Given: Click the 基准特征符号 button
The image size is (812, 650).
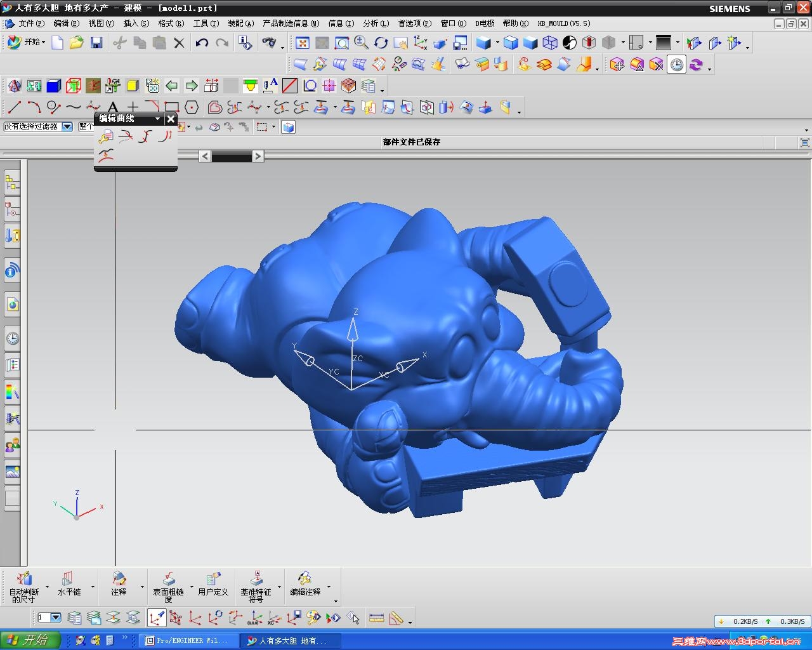Looking at the screenshot, I should point(256,587).
